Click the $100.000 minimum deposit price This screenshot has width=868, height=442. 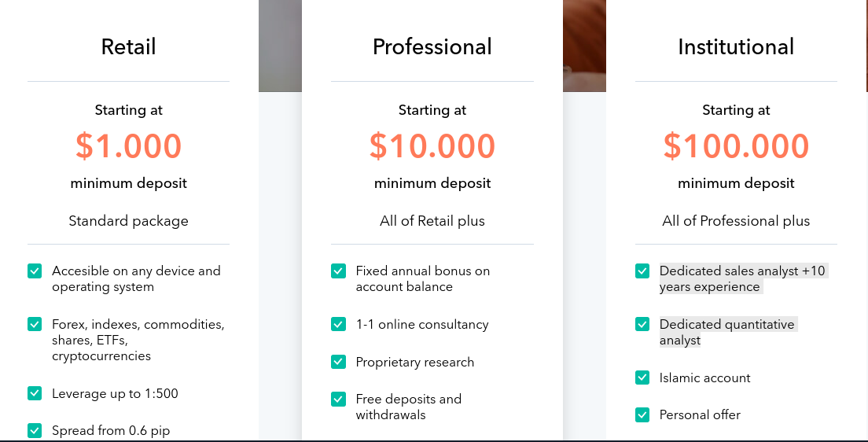tap(736, 145)
